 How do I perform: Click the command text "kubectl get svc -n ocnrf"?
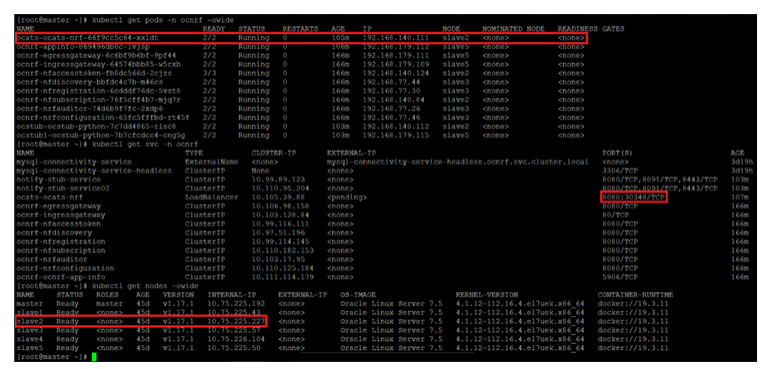[145, 144]
